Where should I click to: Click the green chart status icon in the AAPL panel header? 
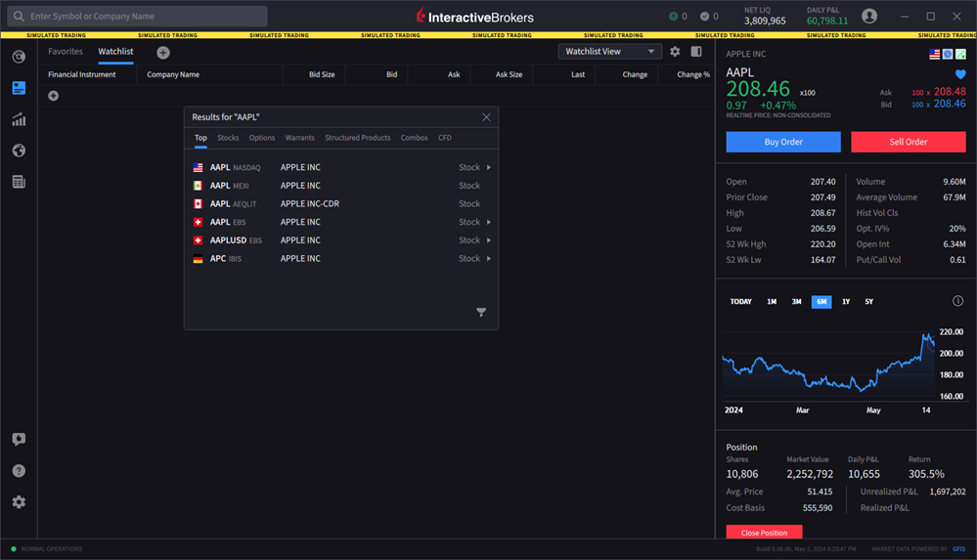point(960,54)
